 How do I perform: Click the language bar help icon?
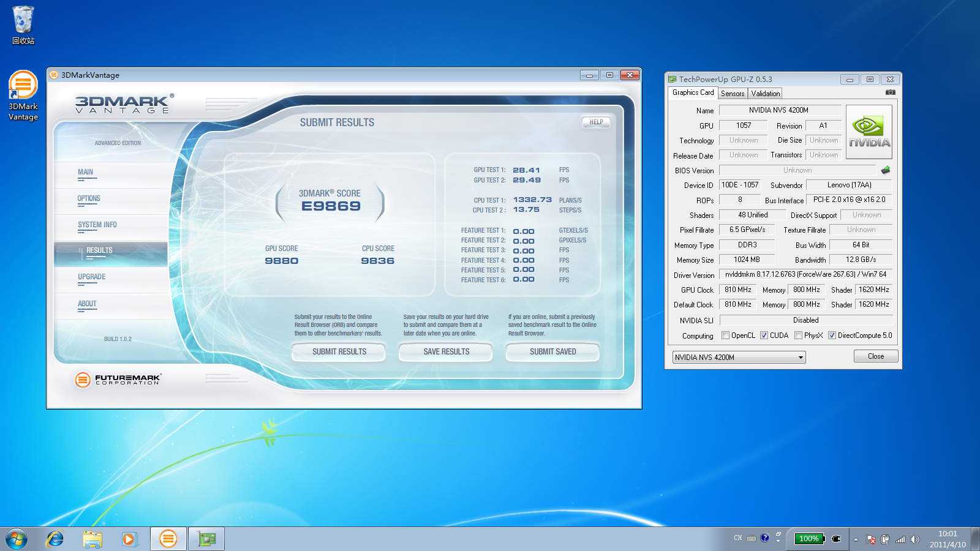point(765,538)
